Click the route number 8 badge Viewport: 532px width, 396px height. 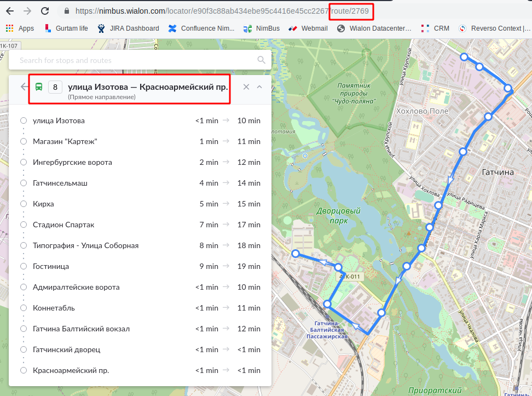(x=55, y=87)
